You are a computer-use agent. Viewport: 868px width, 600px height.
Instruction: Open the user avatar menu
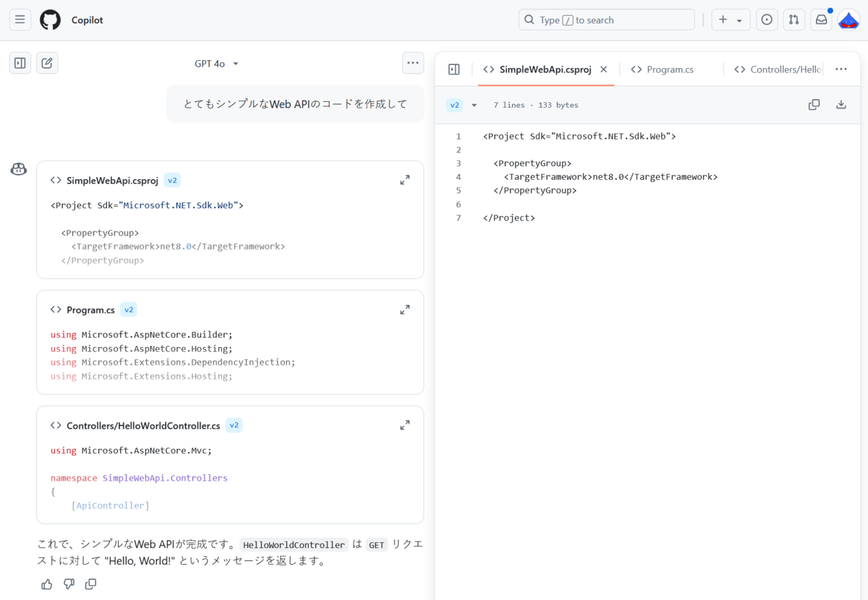tap(848, 20)
